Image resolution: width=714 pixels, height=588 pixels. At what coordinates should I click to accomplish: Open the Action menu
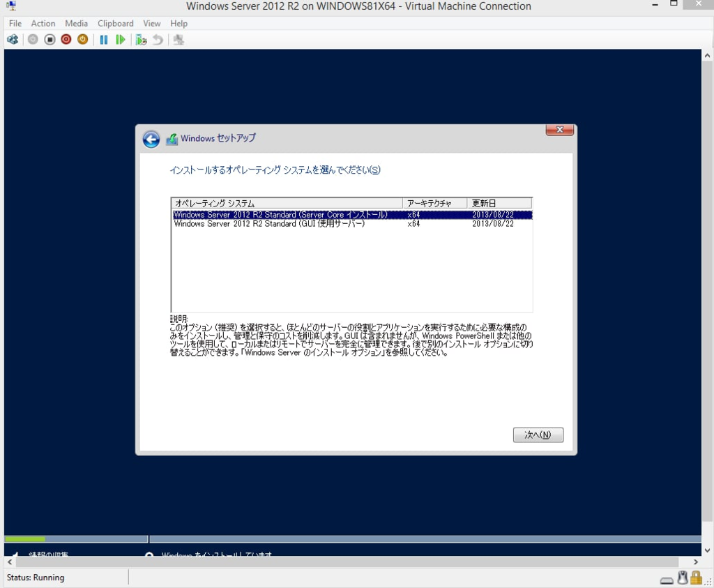click(43, 23)
